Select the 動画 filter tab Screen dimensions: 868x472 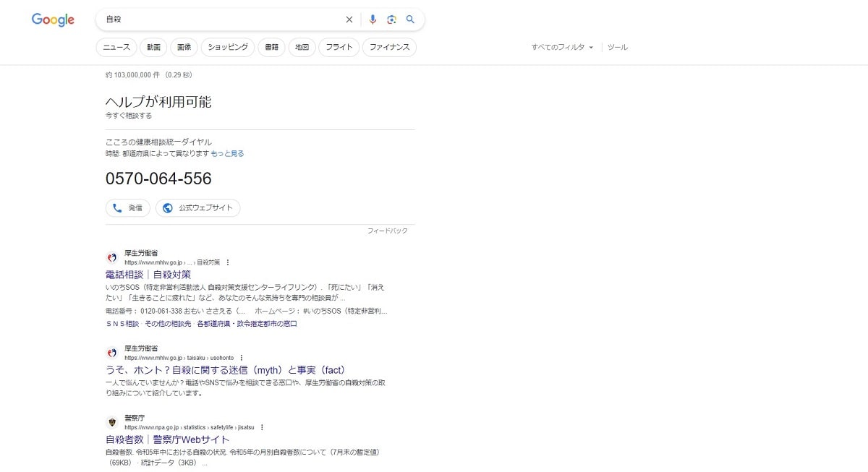(x=153, y=47)
